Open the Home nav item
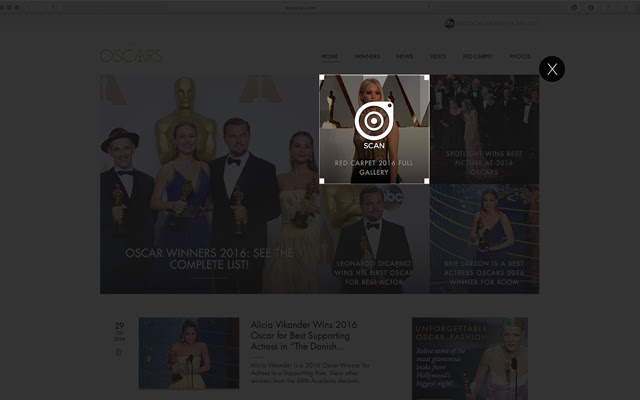Screen dimensions: 640x400 (x=329, y=56)
